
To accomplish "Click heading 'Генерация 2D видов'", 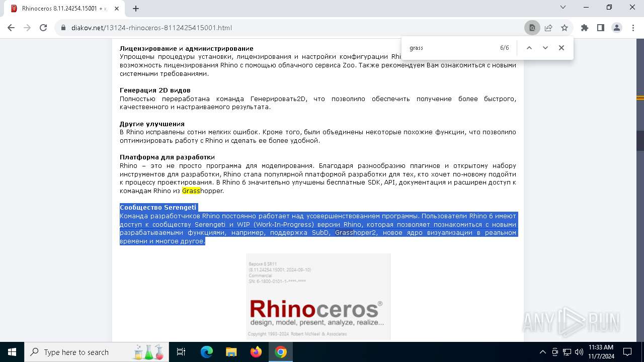I will pos(155,90).
